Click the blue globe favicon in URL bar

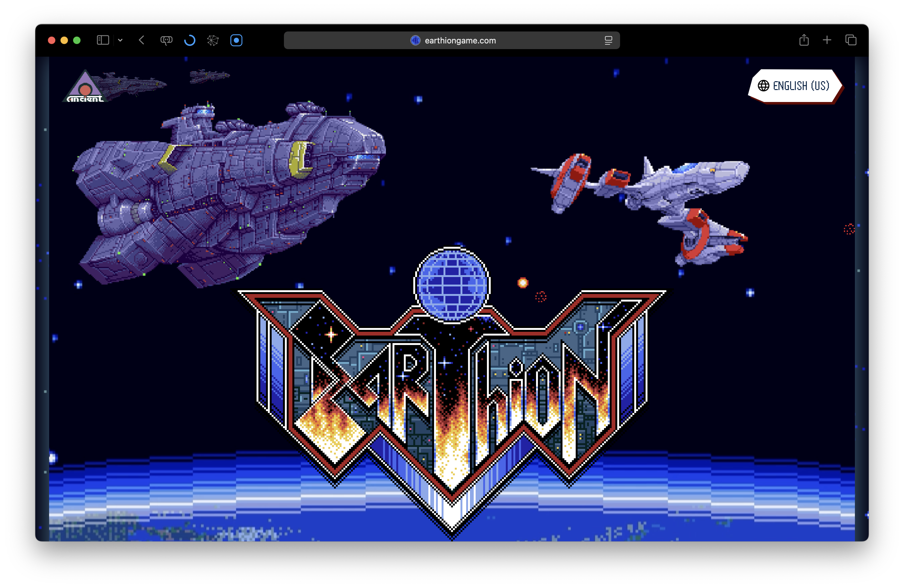(x=415, y=40)
